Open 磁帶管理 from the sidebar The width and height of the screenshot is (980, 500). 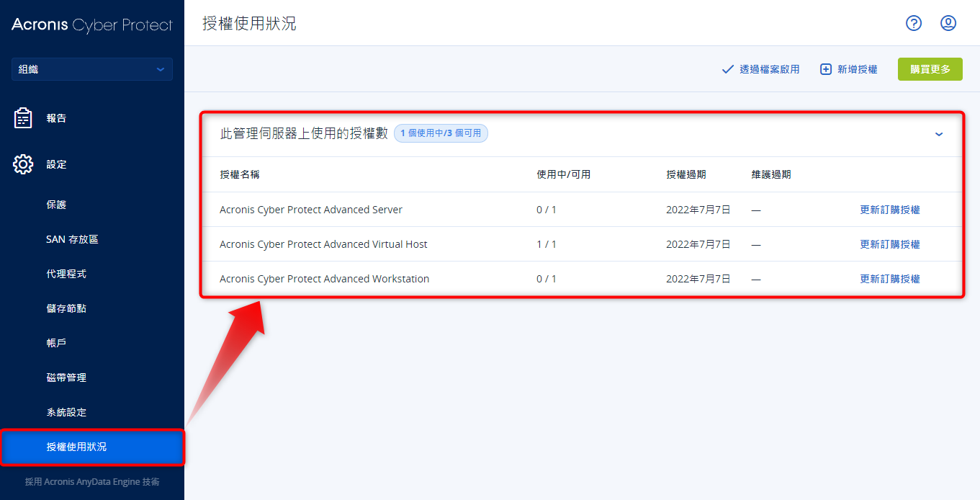click(66, 378)
